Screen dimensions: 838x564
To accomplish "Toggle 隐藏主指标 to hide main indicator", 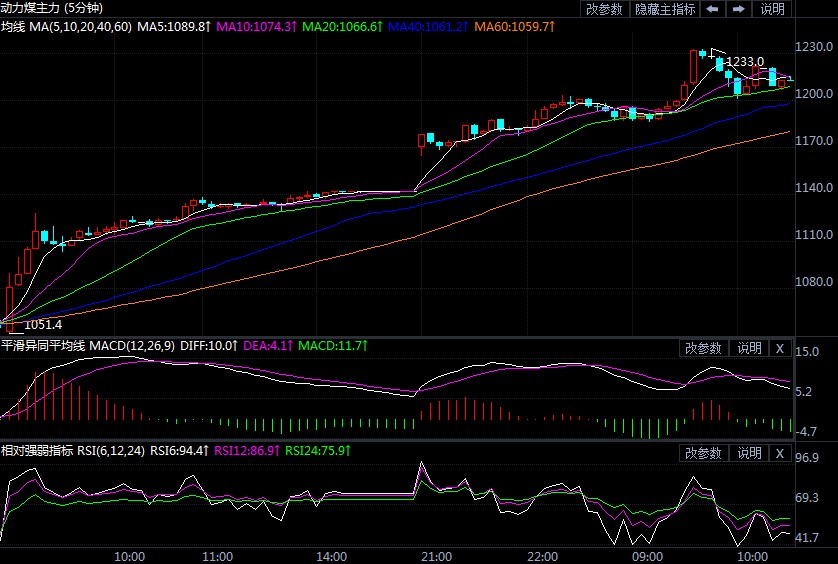I will (665, 9).
